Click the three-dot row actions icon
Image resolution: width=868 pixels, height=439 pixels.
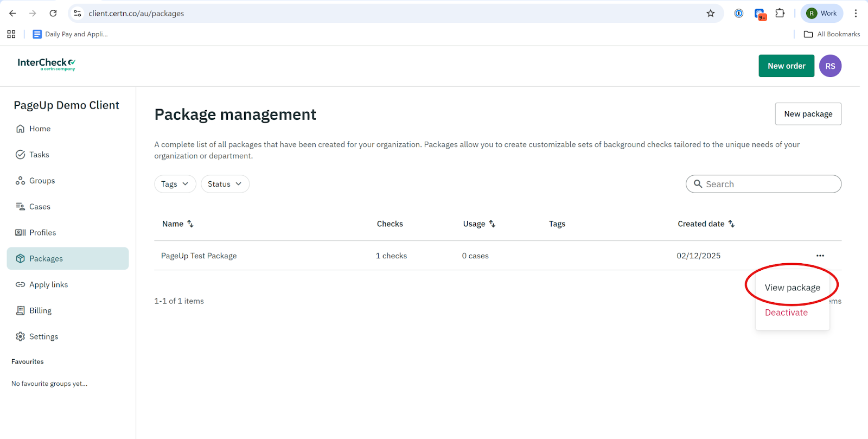pos(820,256)
